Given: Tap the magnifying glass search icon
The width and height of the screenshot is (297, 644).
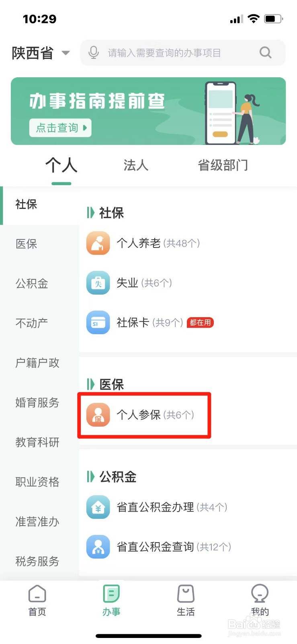Looking at the screenshot, I should (x=265, y=53).
